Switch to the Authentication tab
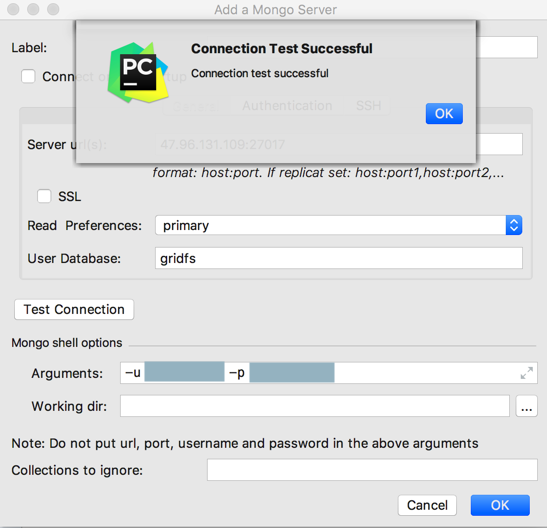The height and width of the screenshot is (528, 547). pyautogui.click(x=287, y=106)
